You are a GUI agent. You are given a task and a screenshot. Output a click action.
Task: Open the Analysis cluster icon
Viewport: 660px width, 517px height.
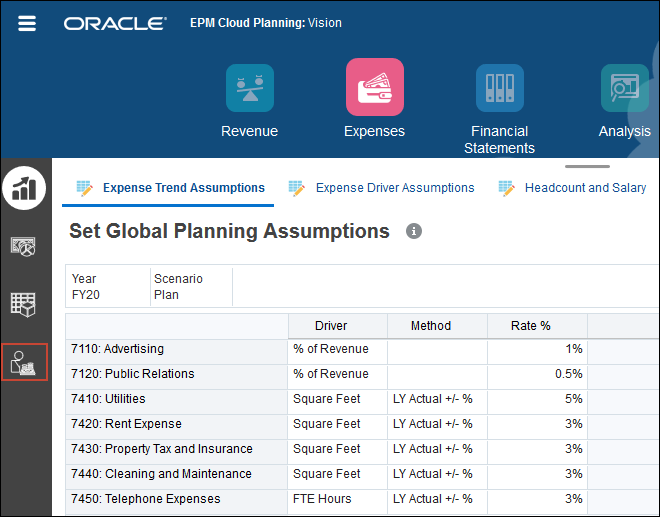(x=624, y=89)
